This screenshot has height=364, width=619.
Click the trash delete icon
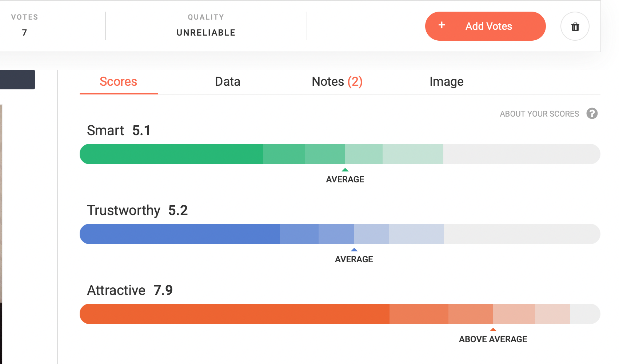pos(575,27)
